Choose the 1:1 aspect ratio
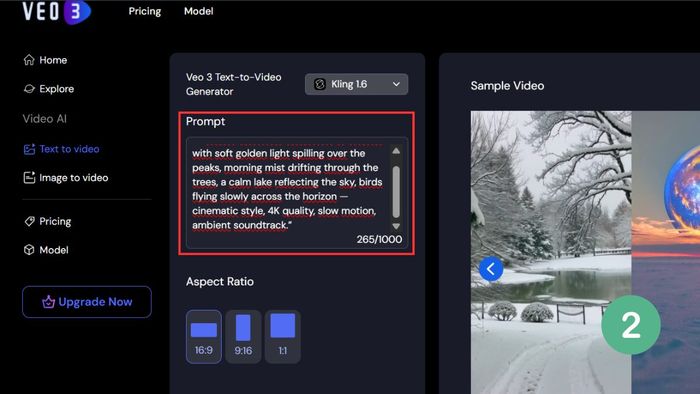 283,337
